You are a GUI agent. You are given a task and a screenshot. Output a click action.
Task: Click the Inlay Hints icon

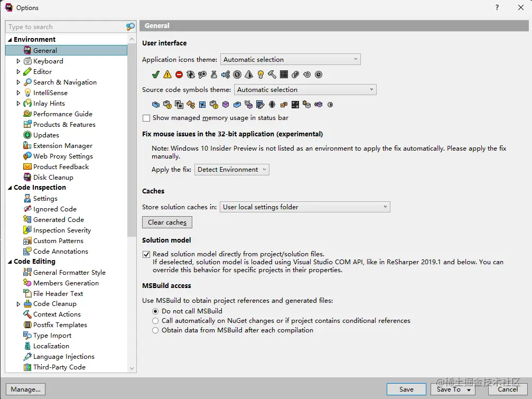(x=27, y=103)
